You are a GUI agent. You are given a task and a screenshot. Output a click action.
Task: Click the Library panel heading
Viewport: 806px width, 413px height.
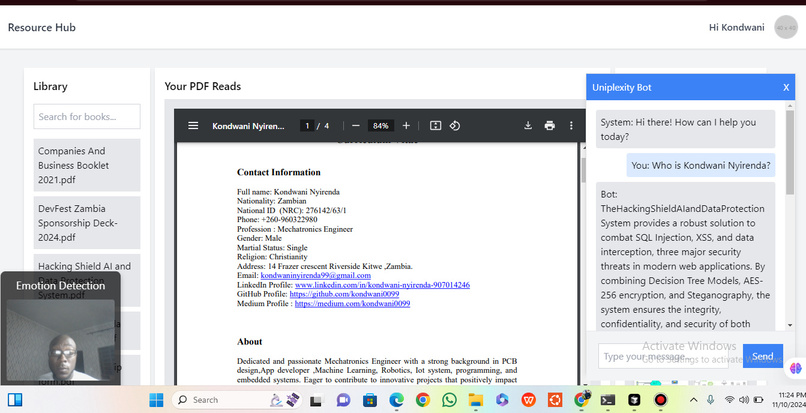tap(50, 86)
